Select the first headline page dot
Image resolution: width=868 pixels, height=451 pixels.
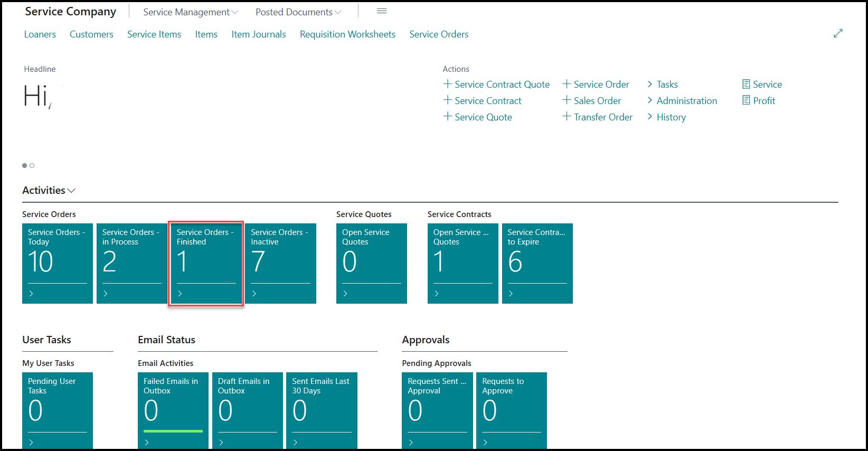(x=24, y=165)
